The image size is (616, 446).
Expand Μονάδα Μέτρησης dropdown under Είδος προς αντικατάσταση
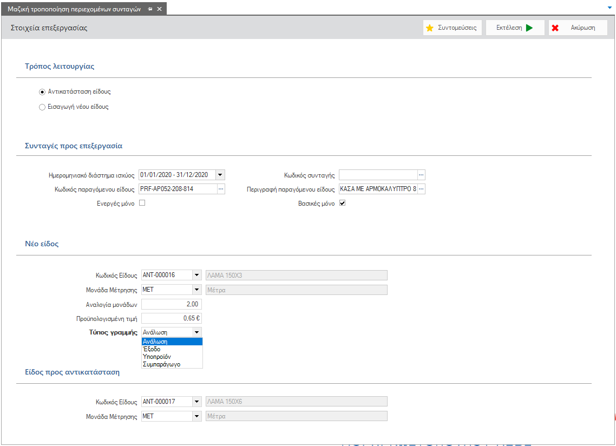[197, 416]
